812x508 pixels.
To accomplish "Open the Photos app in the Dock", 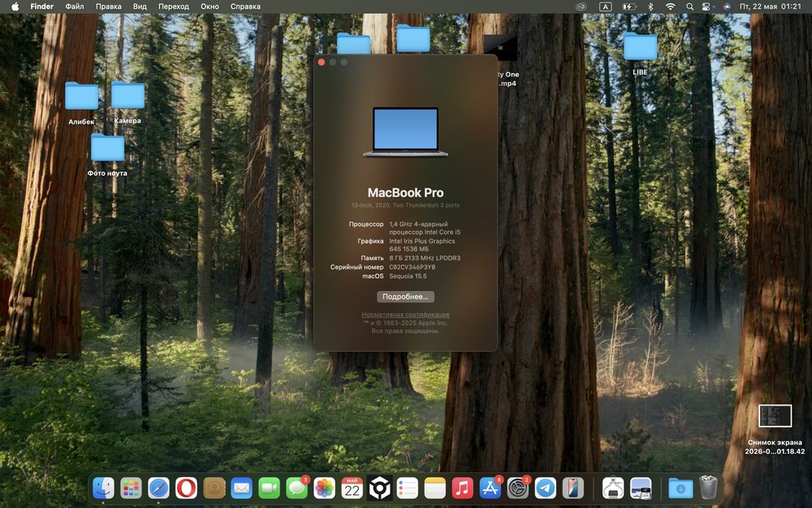I will click(x=325, y=488).
